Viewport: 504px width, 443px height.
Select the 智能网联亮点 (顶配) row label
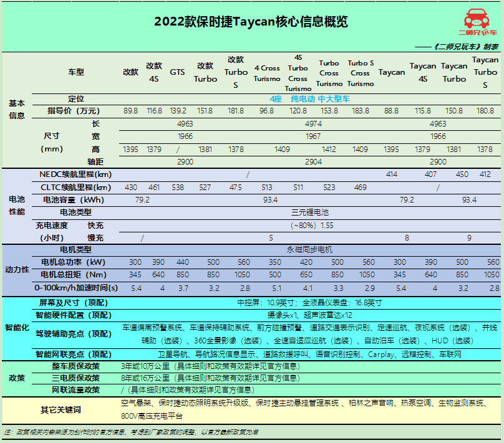(x=74, y=355)
